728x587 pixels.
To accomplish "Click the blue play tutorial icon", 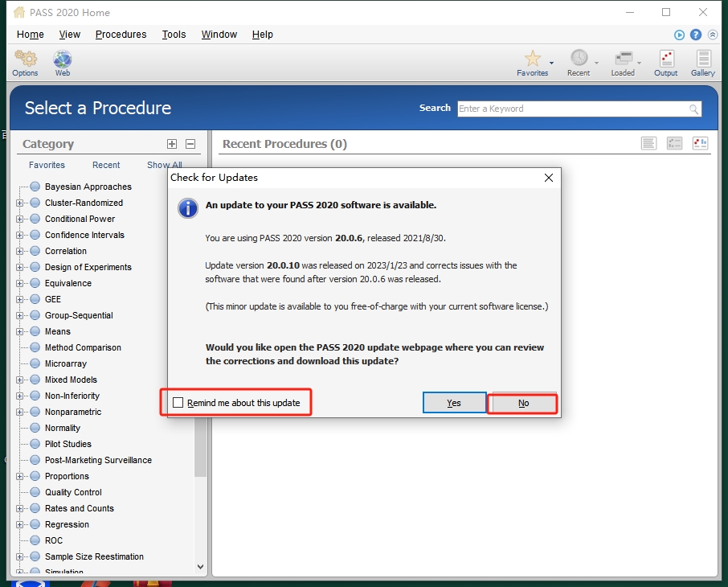I will [679, 35].
